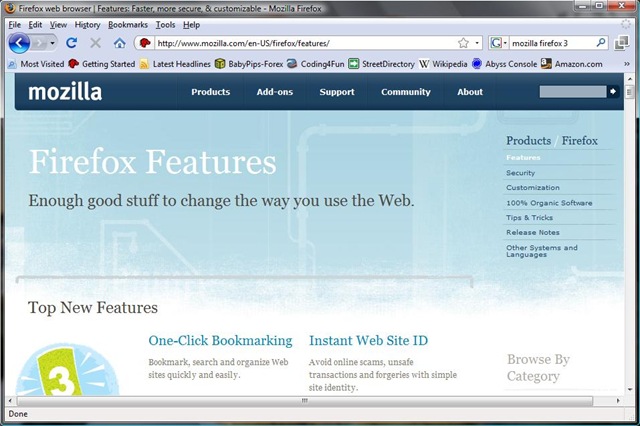Open the History menu

[x=87, y=25]
